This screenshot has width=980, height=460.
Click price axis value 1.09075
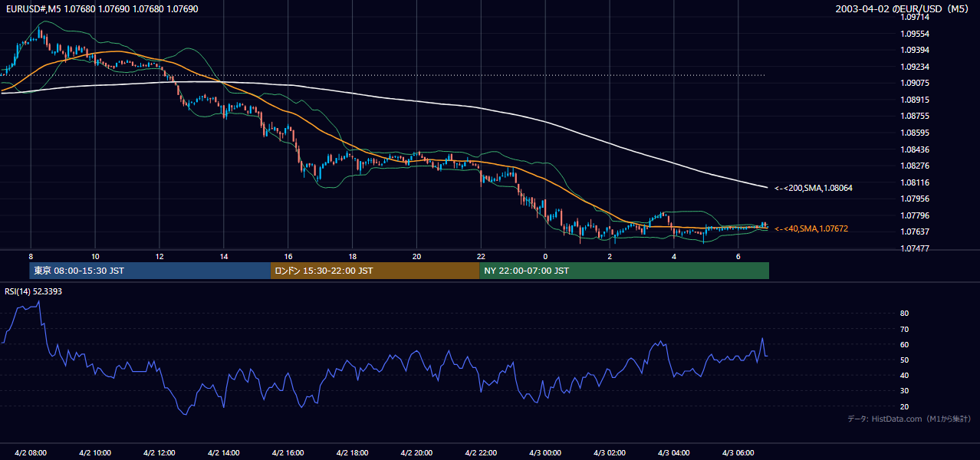pos(914,84)
